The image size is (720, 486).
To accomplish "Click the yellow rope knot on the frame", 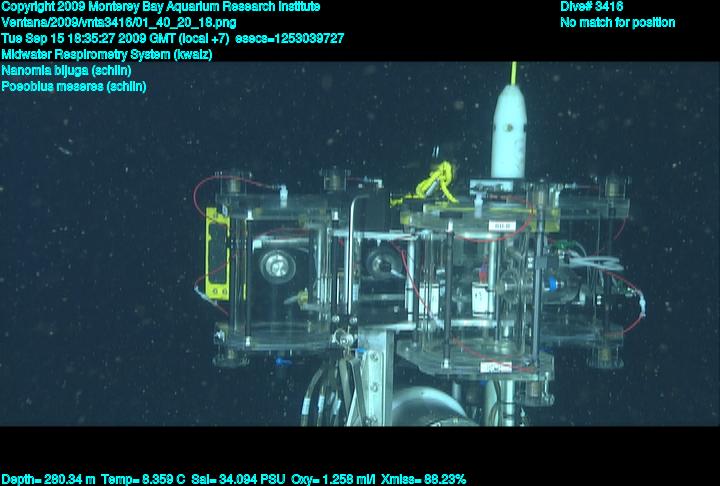I will click(434, 184).
